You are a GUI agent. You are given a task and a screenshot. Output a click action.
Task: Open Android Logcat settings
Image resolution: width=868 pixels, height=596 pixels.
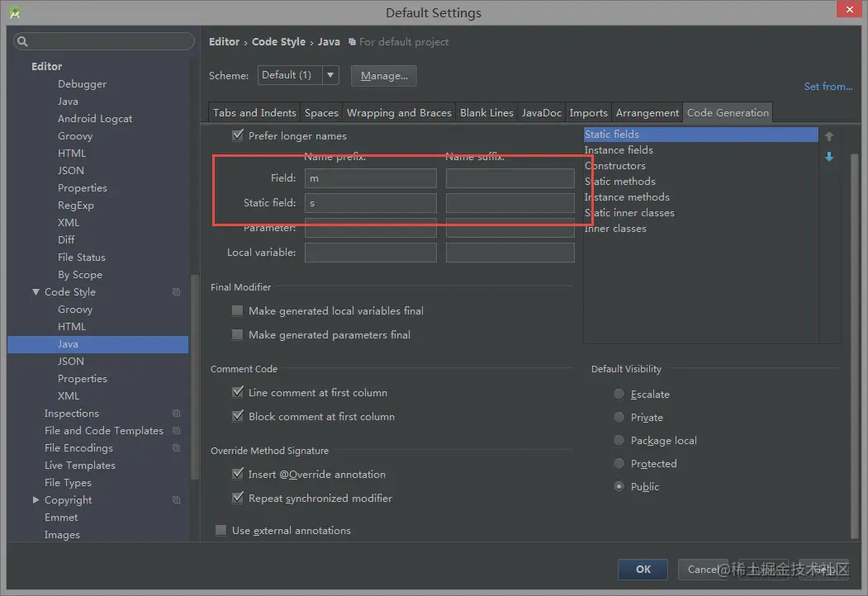coord(95,118)
